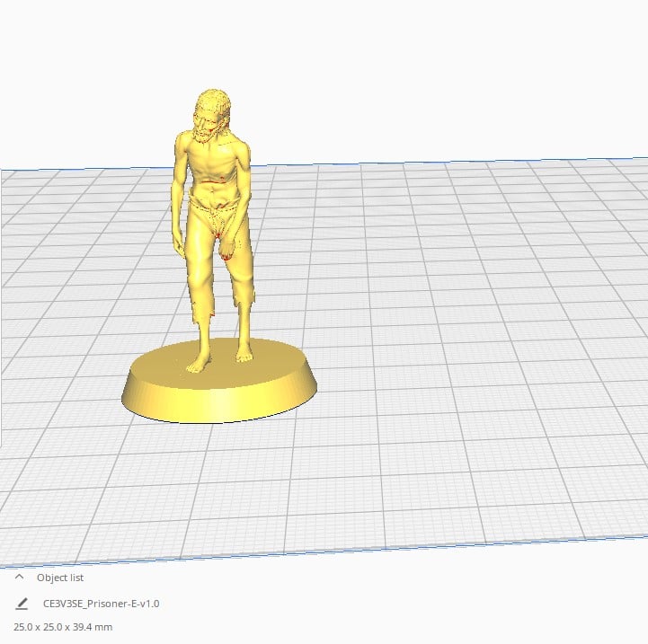
Task: Click the Object list heading
Action: coord(60,578)
